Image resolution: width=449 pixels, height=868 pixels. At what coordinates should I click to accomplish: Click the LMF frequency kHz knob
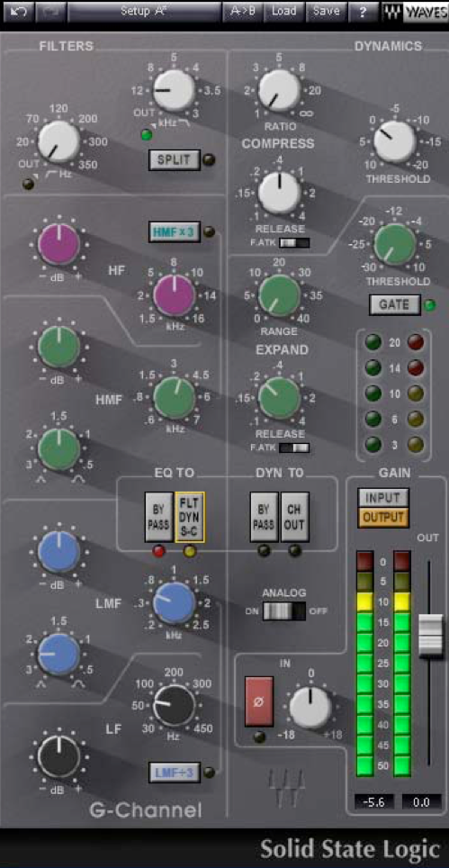175,603
